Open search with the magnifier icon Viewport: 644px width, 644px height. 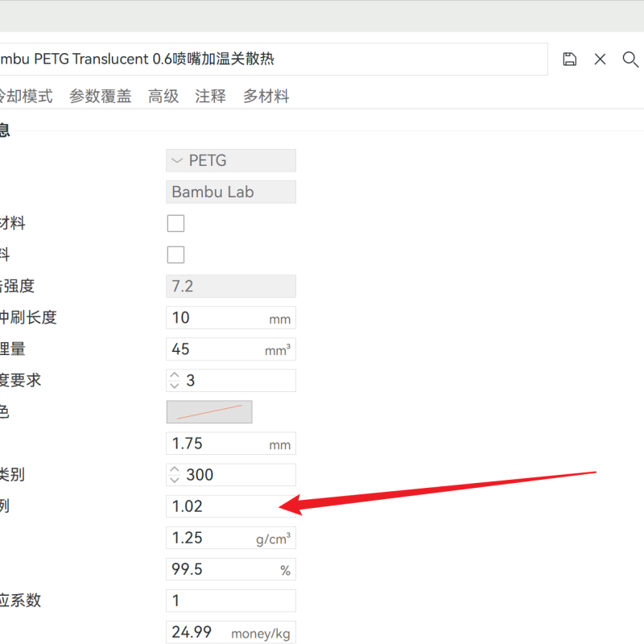630,59
